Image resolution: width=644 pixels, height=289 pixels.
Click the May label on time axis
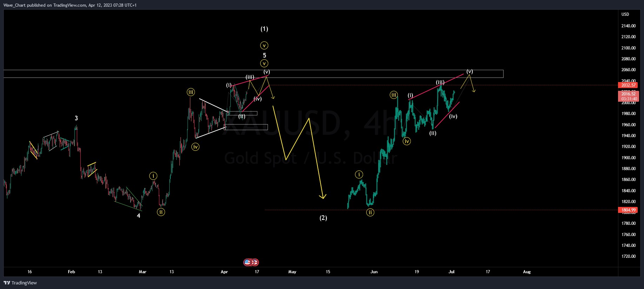[292, 272]
